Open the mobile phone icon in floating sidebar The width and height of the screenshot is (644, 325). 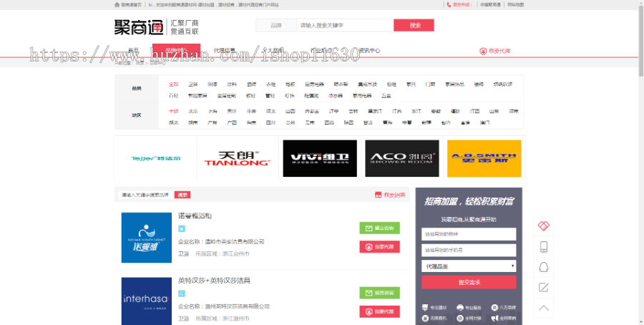coord(543,246)
